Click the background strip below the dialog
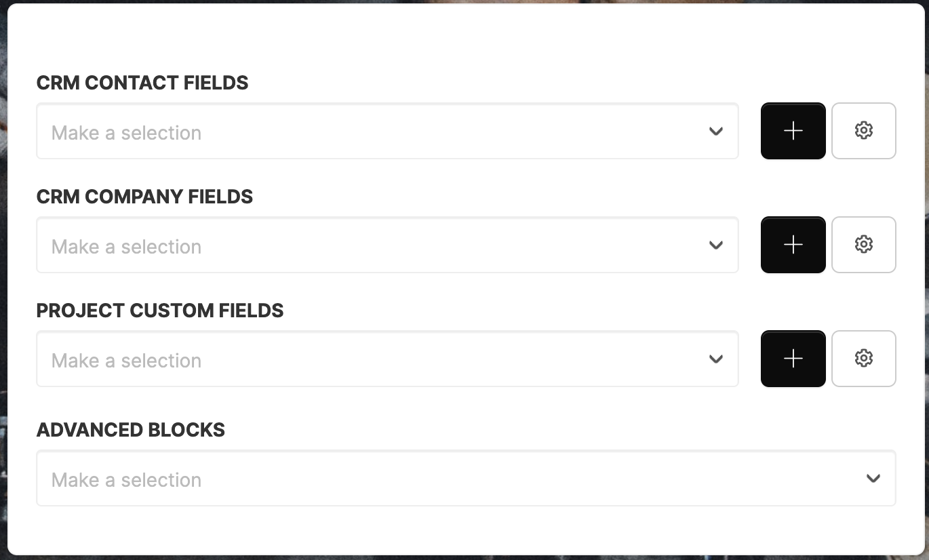The image size is (929, 560). click(x=464, y=557)
